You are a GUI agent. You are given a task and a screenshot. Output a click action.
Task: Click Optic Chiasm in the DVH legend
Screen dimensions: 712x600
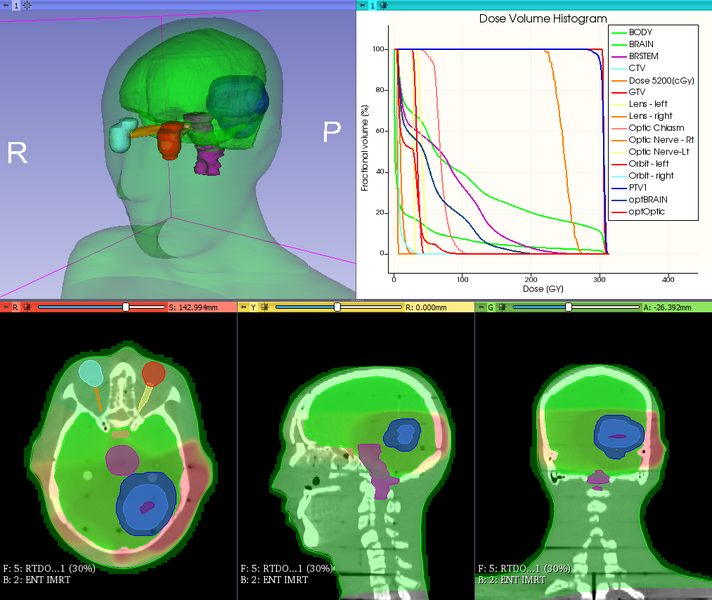(x=656, y=128)
